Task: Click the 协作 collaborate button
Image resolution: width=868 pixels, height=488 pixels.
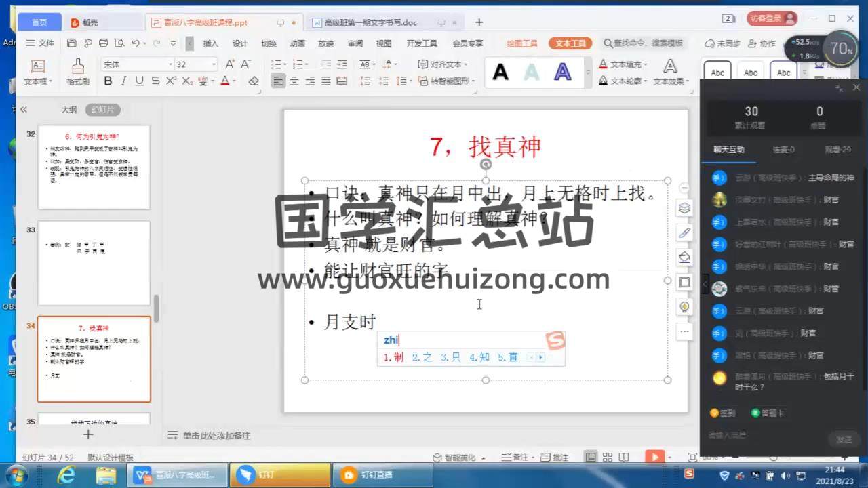Action: [761, 43]
